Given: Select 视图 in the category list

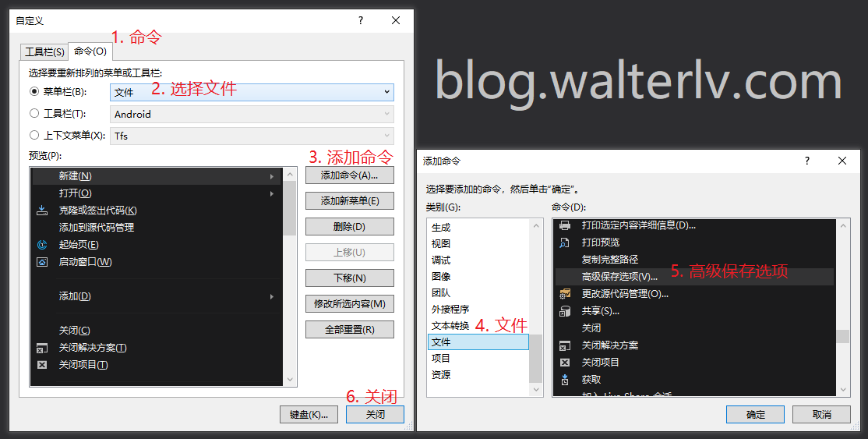Looking at the screenshot, I should coord(478,243).
